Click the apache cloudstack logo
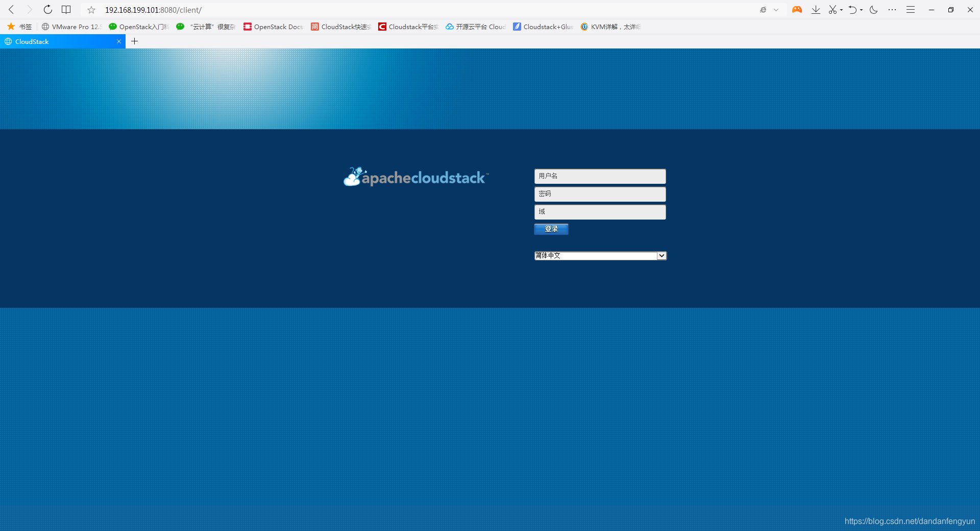Screen dimensions: 980x531 pyautogui.click(x=416, y=177)
